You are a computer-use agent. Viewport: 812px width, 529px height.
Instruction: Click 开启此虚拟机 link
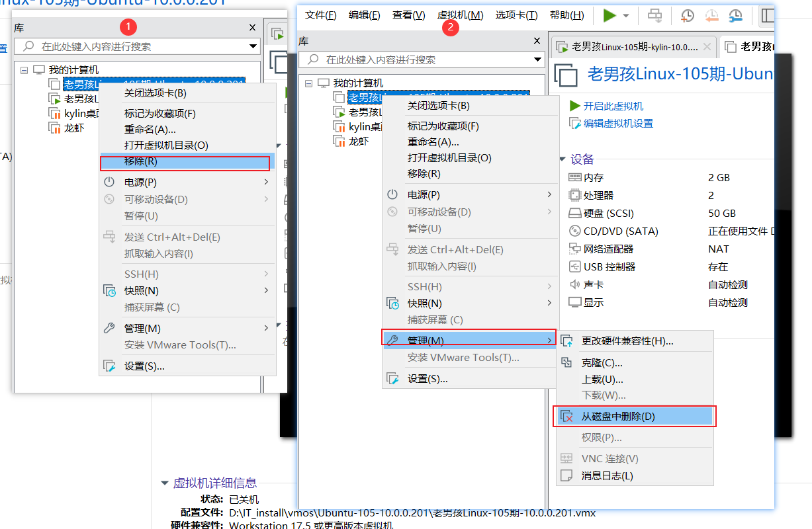pos(613,106)
